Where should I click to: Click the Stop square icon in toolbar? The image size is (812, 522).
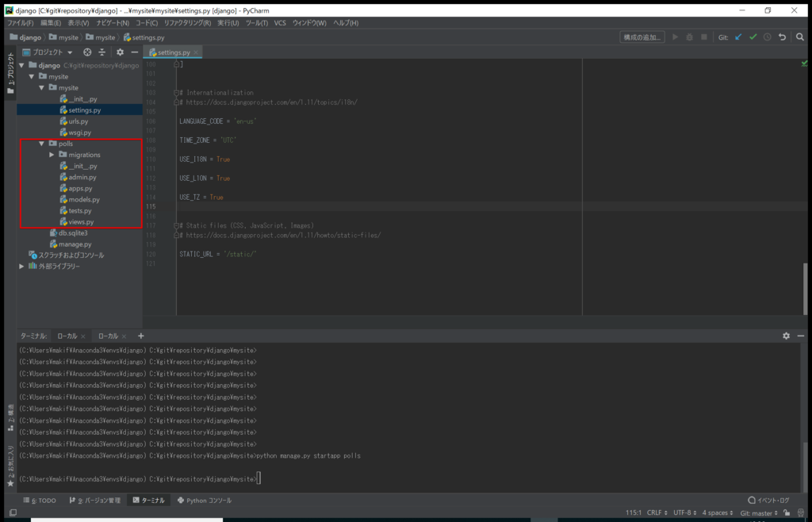click(x=704, y=37)
